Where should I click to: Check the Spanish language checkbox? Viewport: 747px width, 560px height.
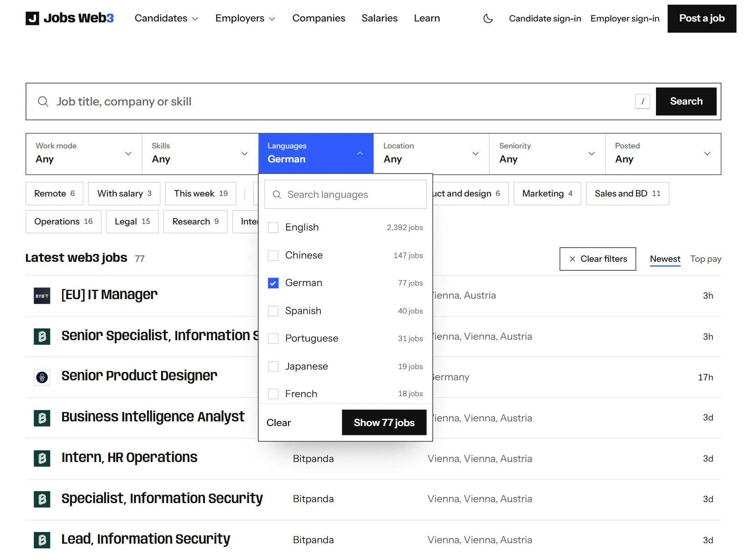(x=273, y=311)
